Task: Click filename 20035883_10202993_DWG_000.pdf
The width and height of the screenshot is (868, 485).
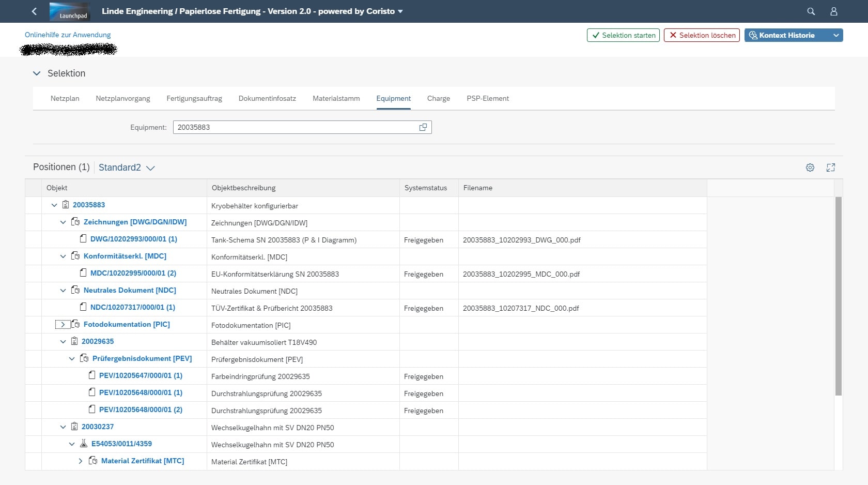Action: [x=522, y=240]
